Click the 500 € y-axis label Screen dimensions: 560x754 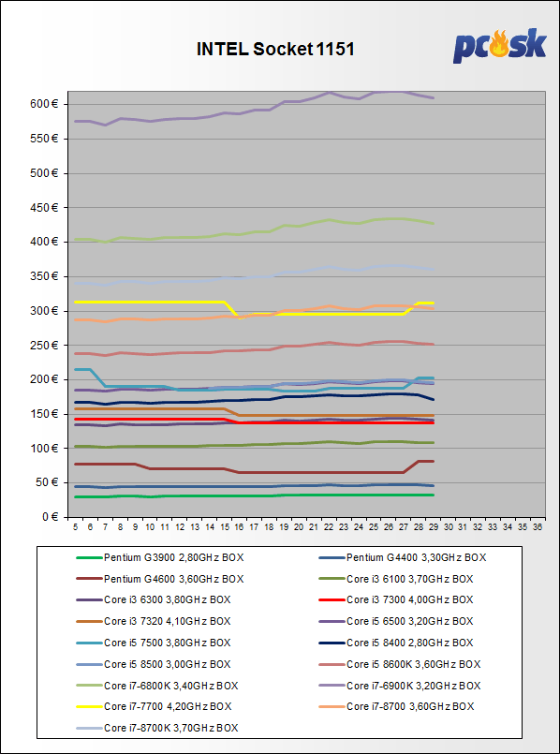pos(44,173)
